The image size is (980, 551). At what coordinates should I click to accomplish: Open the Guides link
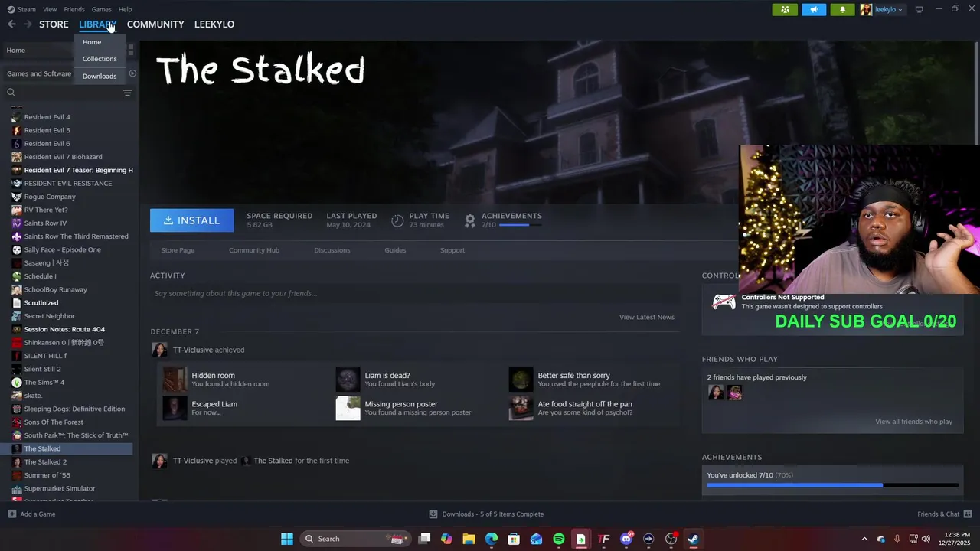point(395,250)
